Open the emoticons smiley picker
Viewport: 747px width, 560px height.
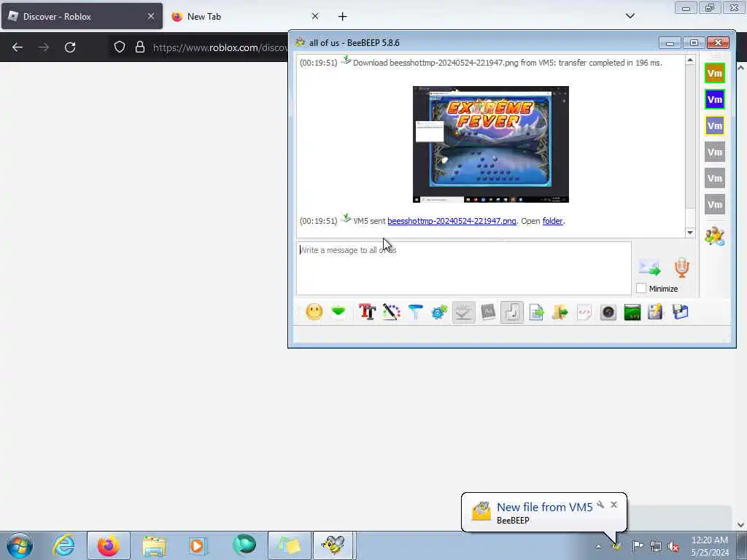coord(314,312)
